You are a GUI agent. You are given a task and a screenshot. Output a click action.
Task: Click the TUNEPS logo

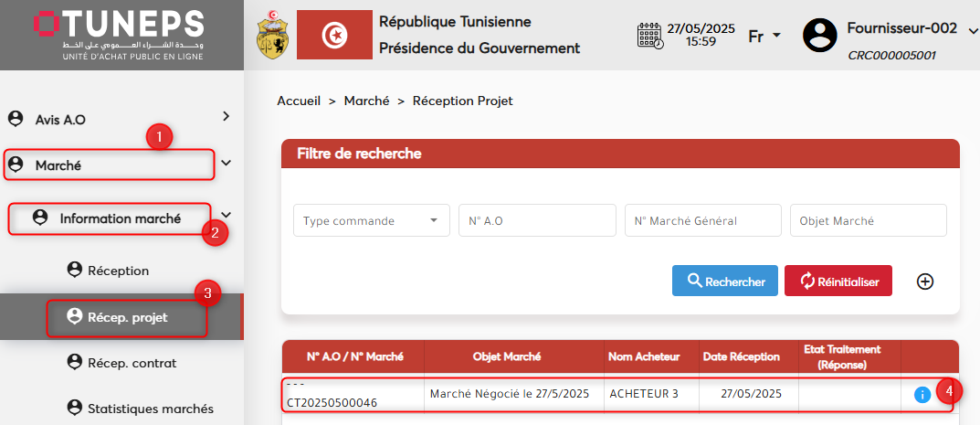119,35
